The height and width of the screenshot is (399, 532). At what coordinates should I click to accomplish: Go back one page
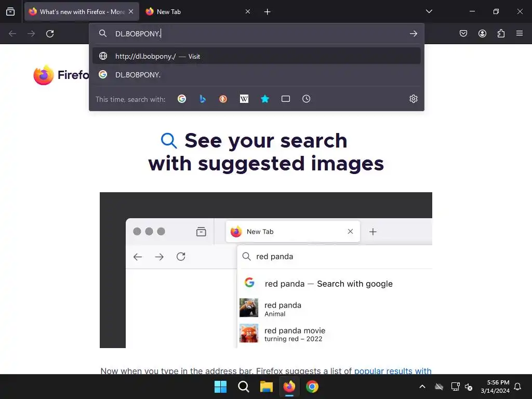(x=12, y=34)
